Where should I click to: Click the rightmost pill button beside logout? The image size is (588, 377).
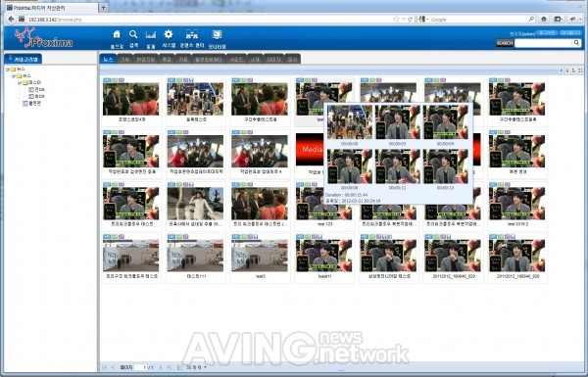click(570, 33)
